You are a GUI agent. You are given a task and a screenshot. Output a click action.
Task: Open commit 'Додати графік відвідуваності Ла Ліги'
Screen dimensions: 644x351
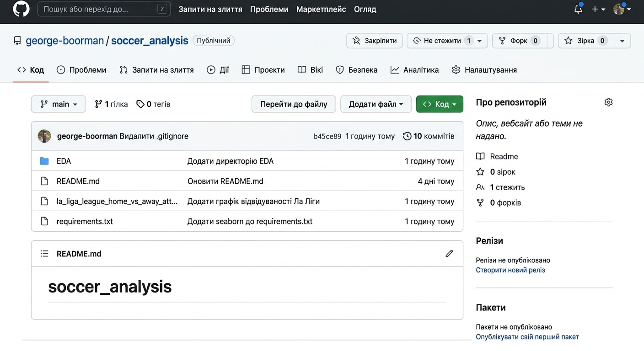point(253,201)
